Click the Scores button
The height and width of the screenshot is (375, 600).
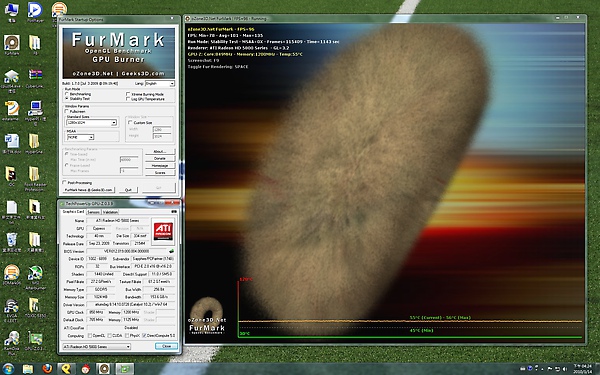point(160,173)
